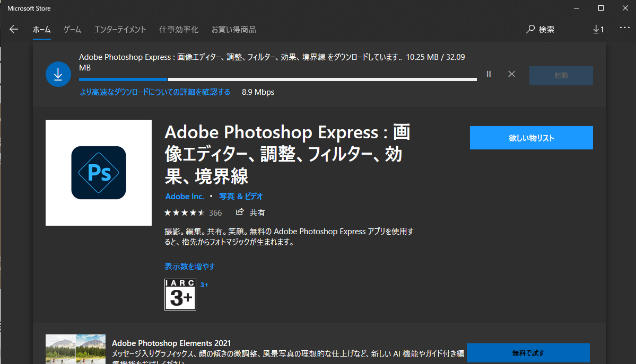This screenshot has width=636, height=364.
Task: Click the 欲しい物リスト button
Action: tap(532, 138)
